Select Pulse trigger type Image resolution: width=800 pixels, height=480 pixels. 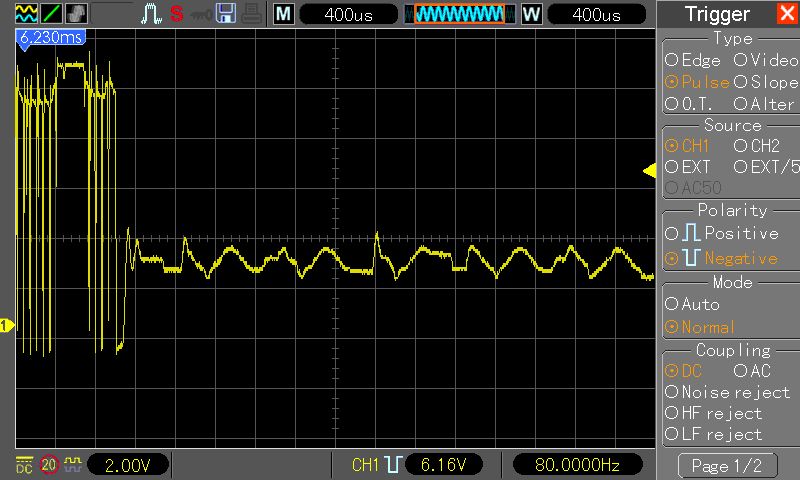pyautogui.click(x=697, y=82)
